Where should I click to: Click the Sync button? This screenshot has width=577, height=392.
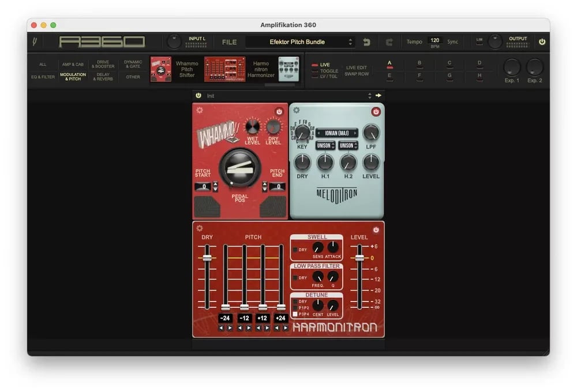pyautogui.click(x=452, y=42)
